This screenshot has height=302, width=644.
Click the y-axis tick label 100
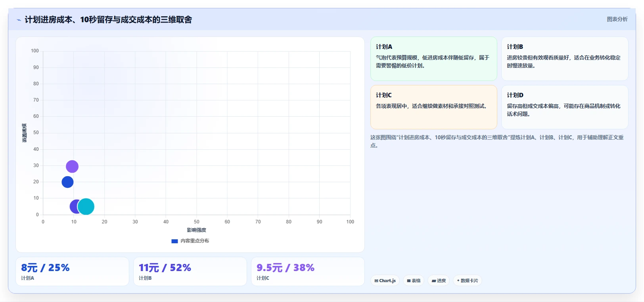(x=35, y=51)
